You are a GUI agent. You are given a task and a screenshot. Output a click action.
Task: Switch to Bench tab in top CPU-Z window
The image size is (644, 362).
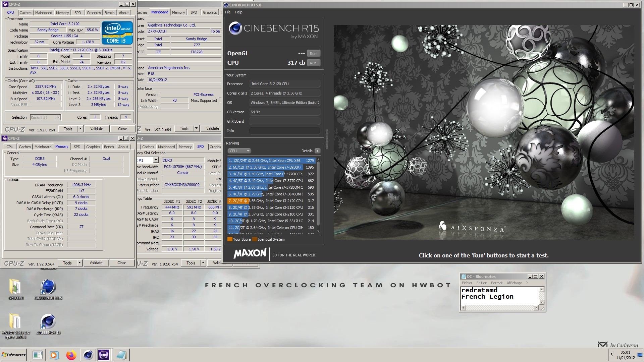click(x=109, y=13)
